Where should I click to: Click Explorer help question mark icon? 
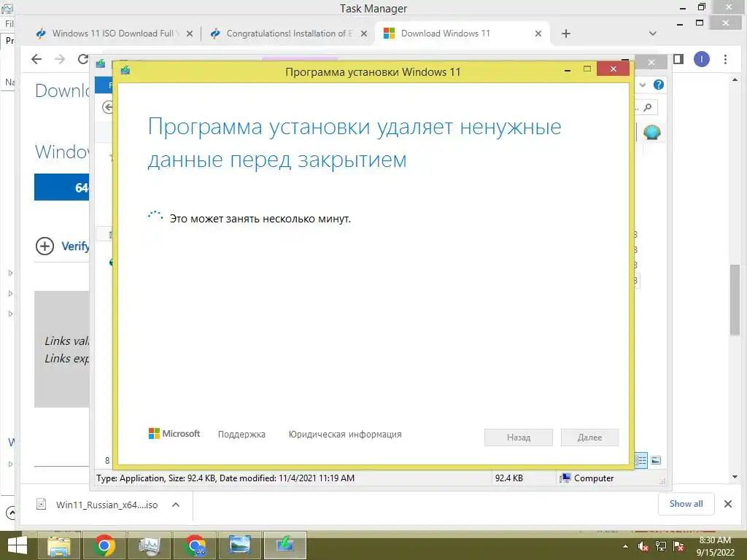pyautogui.click(x=659, y=85)
